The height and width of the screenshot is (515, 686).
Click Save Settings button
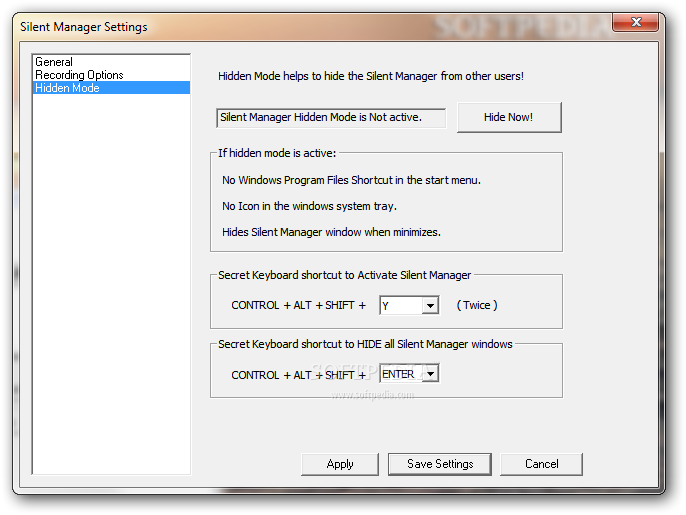(440, 464)
